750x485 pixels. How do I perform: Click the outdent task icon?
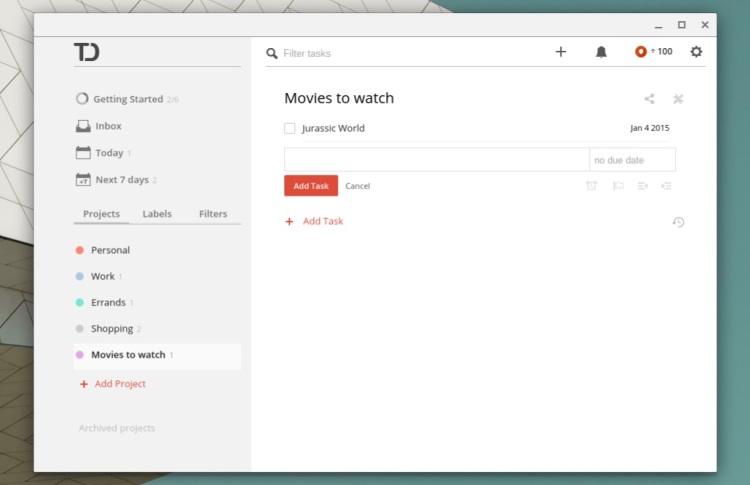coord(642,186)
